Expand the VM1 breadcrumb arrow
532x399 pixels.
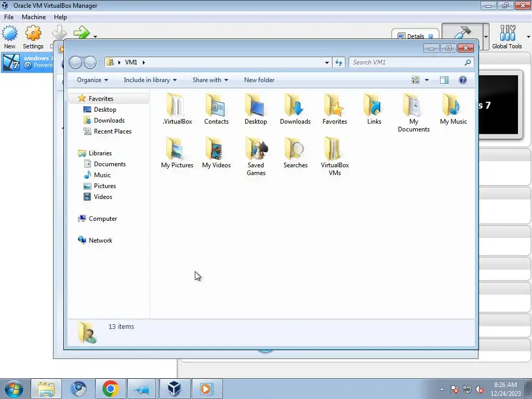tap(144, 62)
